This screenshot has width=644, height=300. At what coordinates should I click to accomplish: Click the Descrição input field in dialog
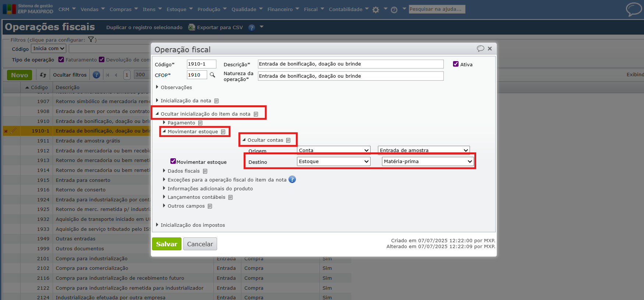coord(351,64)
